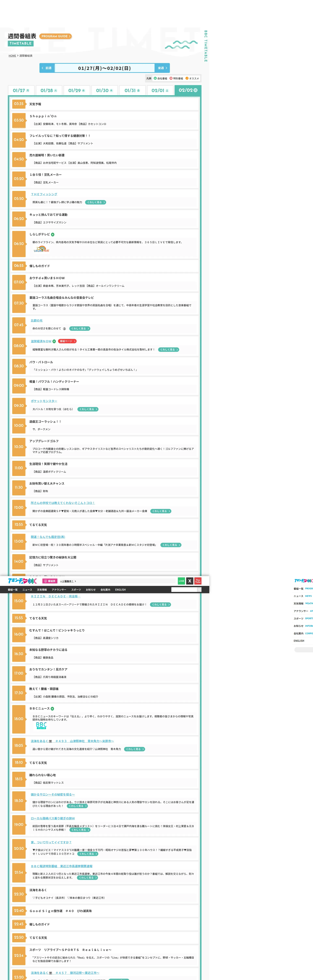
Task: Click the search magnifier icon in navbar
Action: coord(199,590)
